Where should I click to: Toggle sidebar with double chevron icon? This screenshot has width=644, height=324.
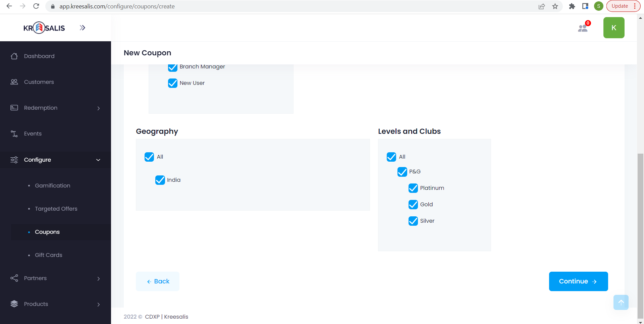coord(83,28)
